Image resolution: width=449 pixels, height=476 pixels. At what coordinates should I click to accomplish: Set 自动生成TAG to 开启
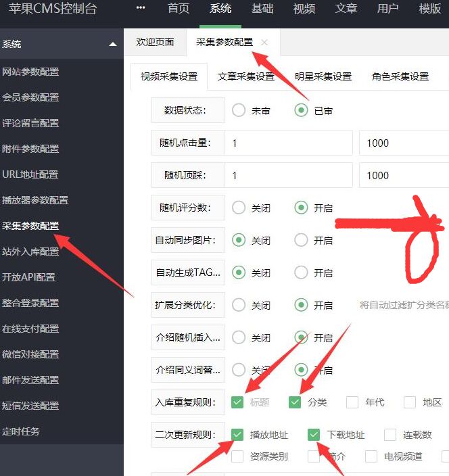coord(301,272)
